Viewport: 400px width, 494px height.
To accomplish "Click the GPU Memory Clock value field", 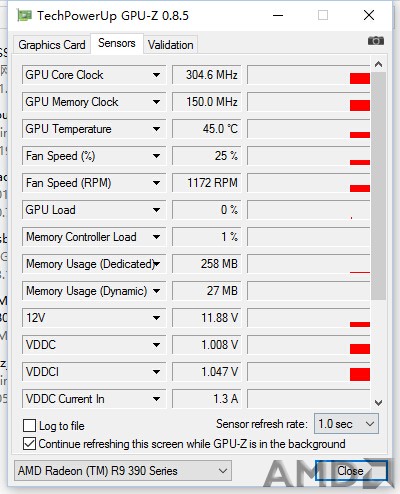I will (x=207, y=102).
